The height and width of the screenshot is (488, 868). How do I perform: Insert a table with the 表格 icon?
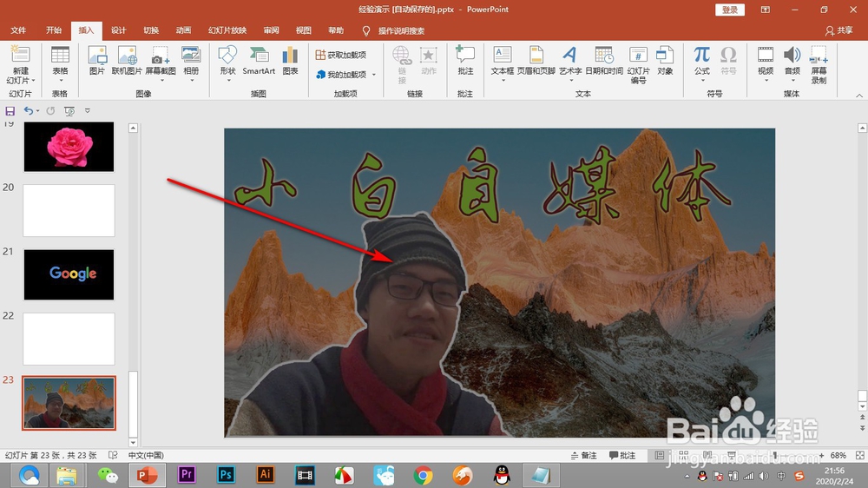[x=60, y=62]
